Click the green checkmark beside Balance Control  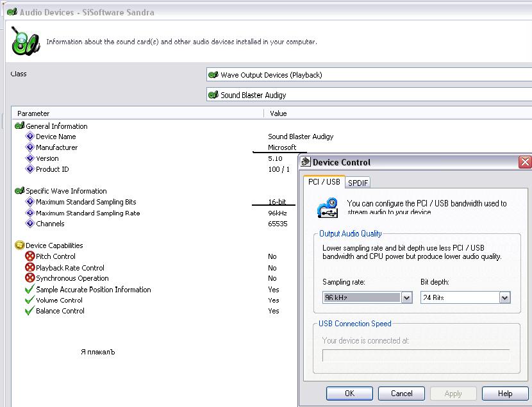tap(29, 311)
